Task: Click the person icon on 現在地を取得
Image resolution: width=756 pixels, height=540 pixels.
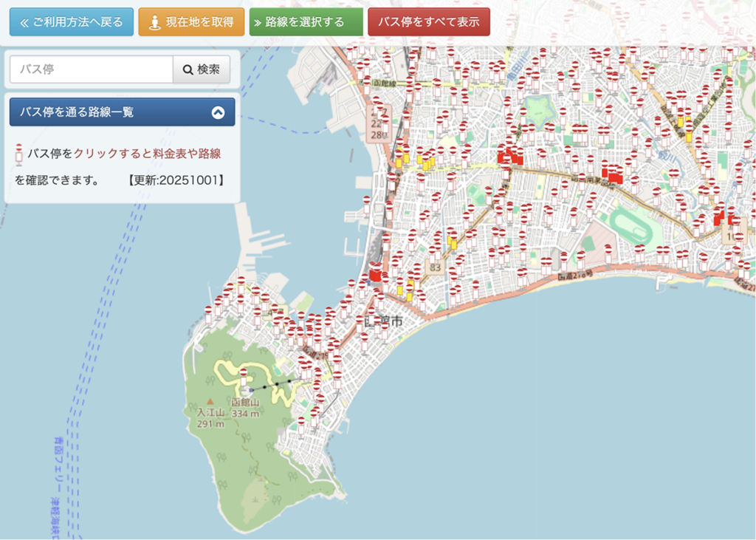Action: [x=155, y=22]
